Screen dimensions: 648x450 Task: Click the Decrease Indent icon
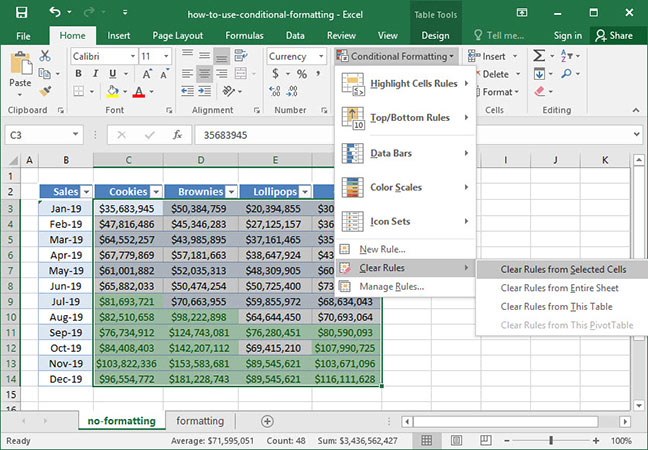[x=188, y=91]
